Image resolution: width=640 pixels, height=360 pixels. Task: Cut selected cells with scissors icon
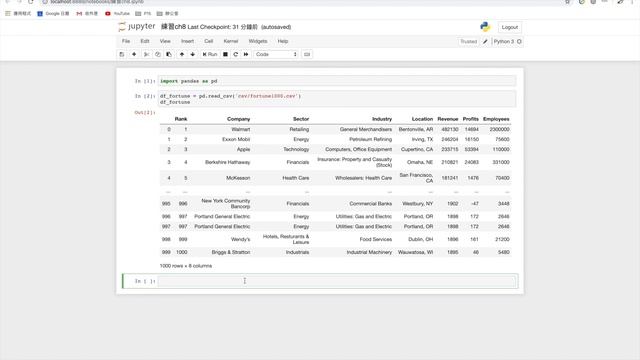146,54
